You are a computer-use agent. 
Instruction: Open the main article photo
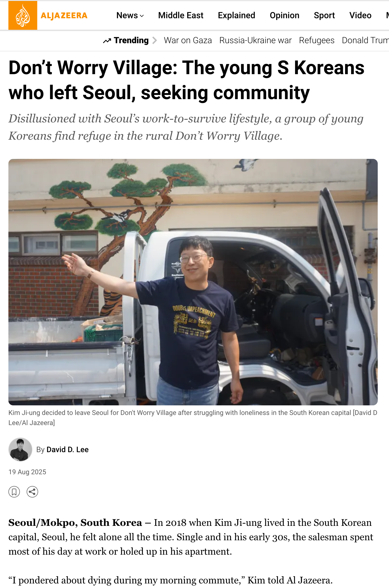coord(193,282)
